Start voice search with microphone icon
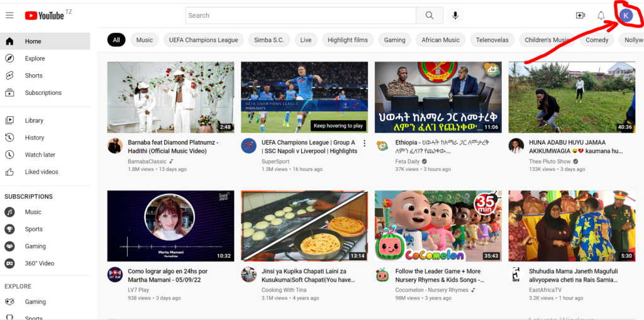Viewport: 644px width, 320px height. [455, 16]
